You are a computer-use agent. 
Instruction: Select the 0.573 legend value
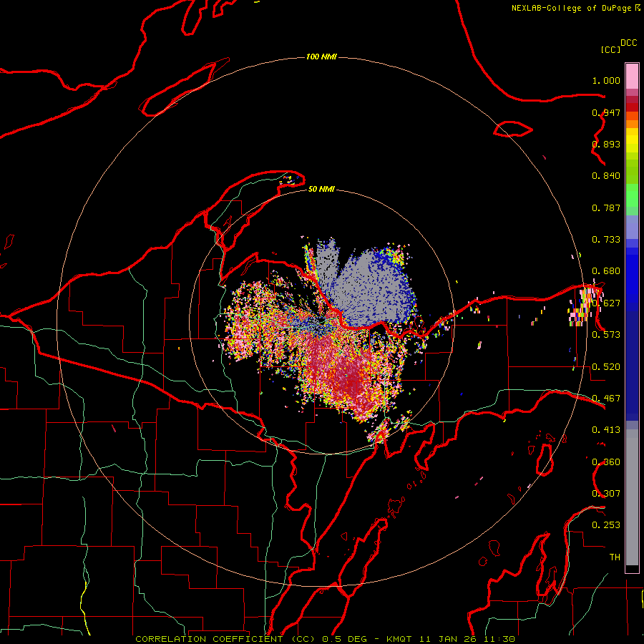[x=606, y=335]
